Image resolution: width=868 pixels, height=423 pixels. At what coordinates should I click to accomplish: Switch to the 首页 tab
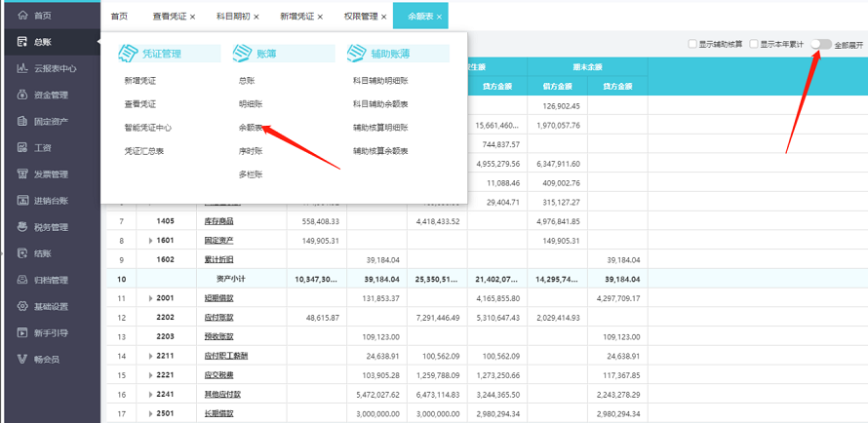coord(119,17)
